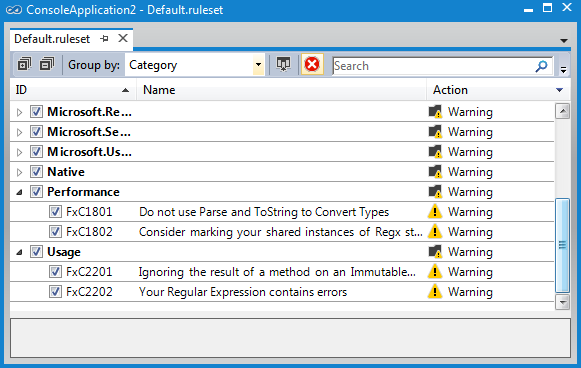Click the search magnifier icon
This screenshot has height=368, width=581.
click(541, 66)
